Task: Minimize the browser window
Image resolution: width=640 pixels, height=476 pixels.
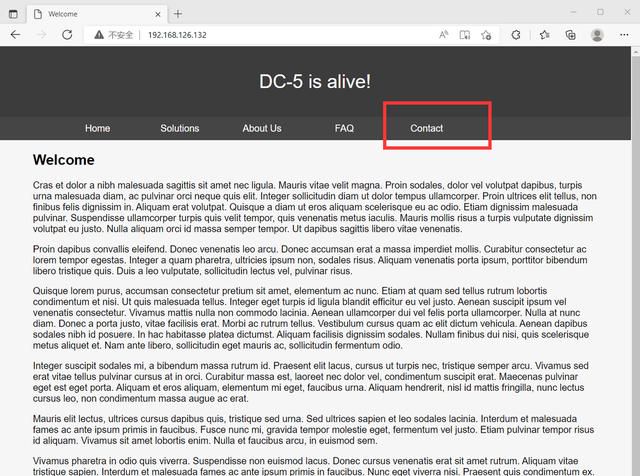Action: (573, 12)
